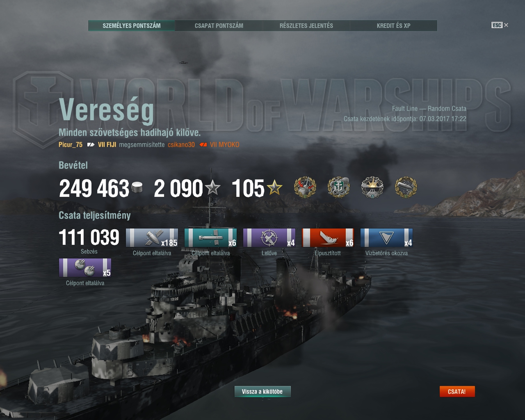Click the silver credits coin icon
The width and height of the screenshot is (525, 420).
[137, 189]
